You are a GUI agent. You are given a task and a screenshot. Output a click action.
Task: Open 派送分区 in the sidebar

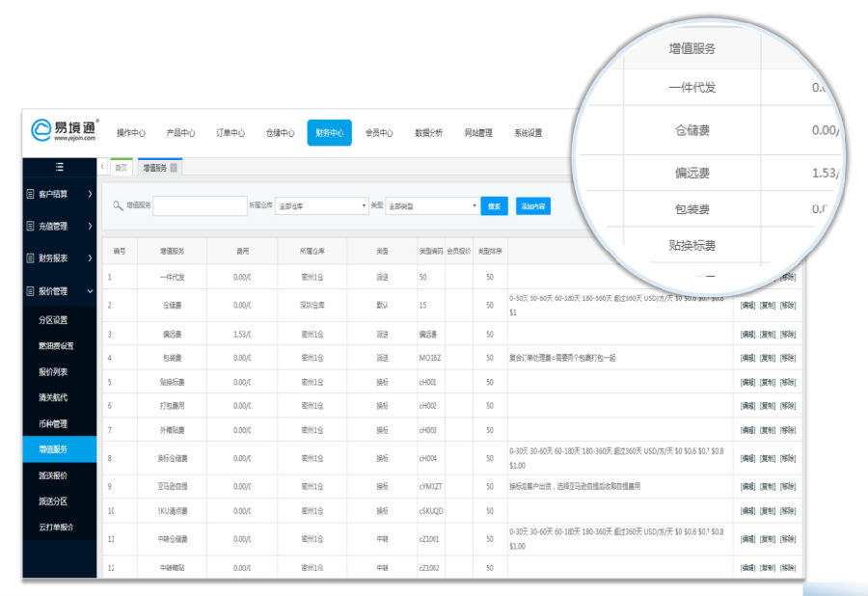[x=53, y=501]
